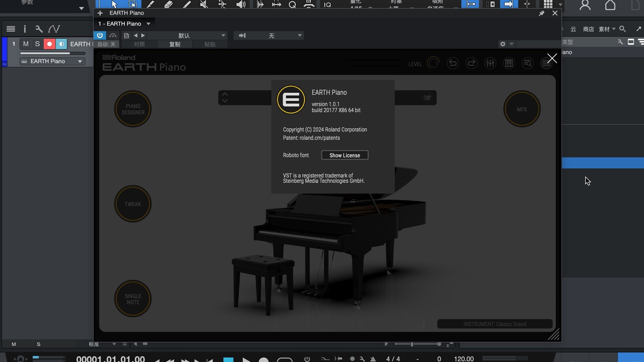Go to previous preset arrow
The height and width of the screenshot is (362, 644).
(x=136, y=36)
